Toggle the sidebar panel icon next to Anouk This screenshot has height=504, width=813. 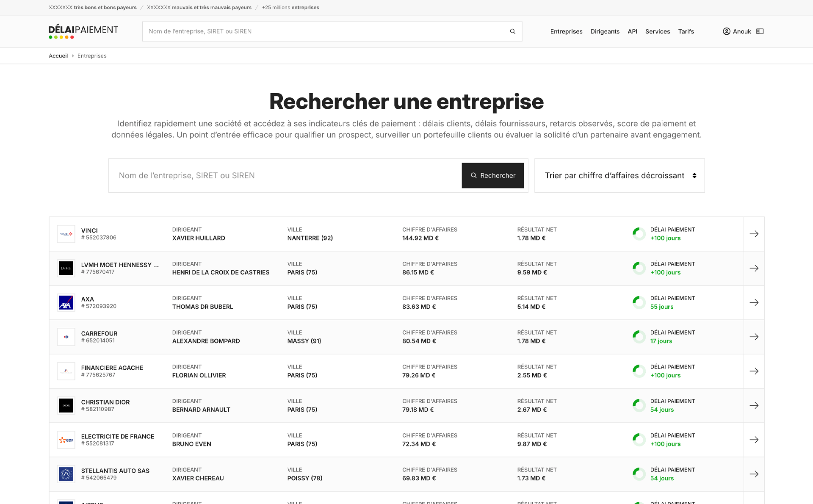[760, 31]
